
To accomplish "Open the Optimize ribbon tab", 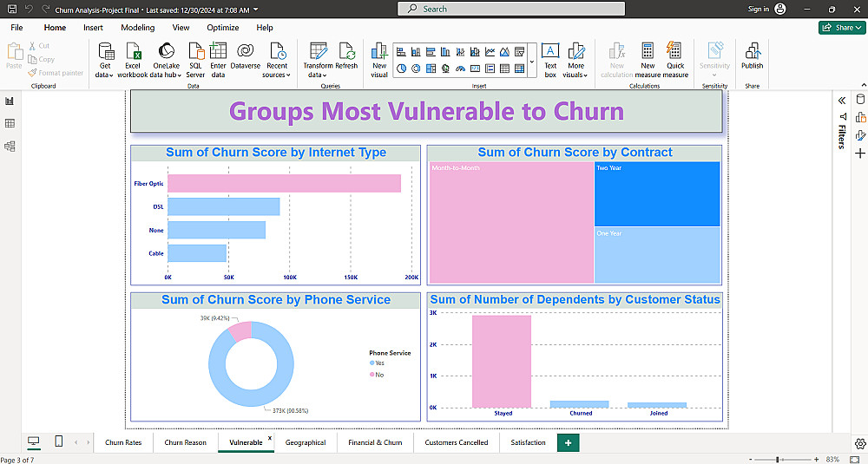I will (222, 28).
